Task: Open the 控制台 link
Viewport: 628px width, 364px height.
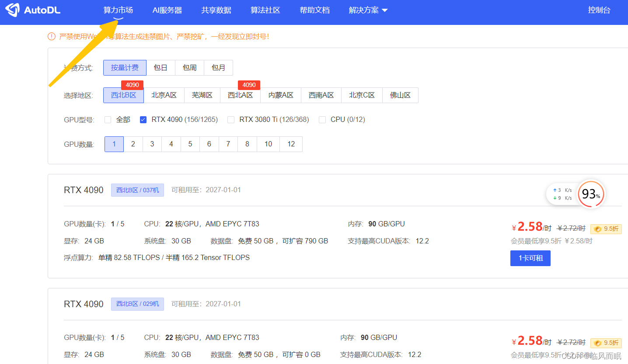Action: coord(599,10)
